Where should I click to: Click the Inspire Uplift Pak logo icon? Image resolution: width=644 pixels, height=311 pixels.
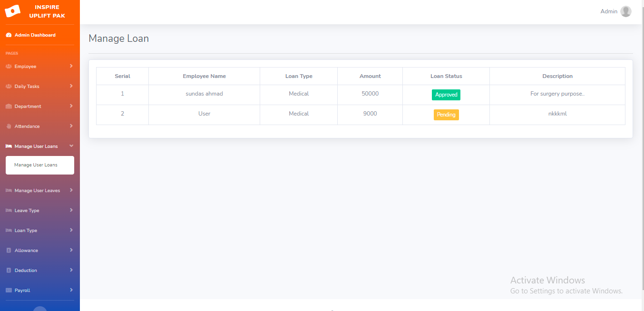(x=12, y=11)
